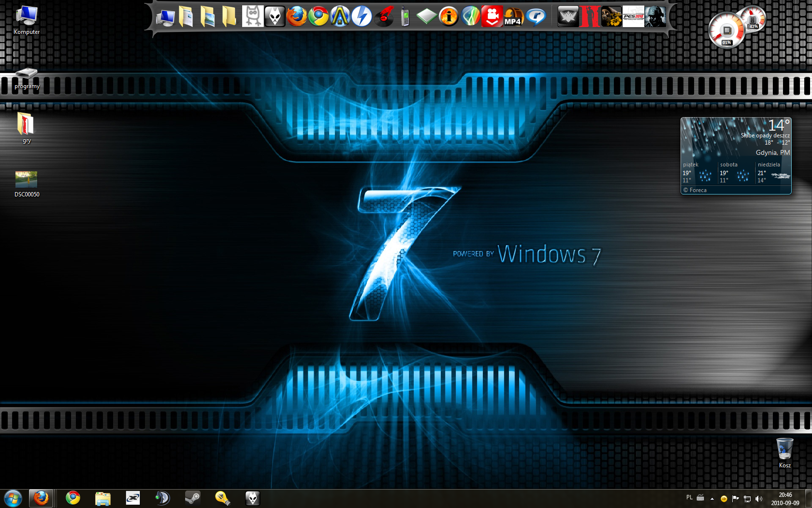The width and height of the screenshot is (812, 508).
Task: Click the sobota forecast in weather gadget
Action: 736,173
